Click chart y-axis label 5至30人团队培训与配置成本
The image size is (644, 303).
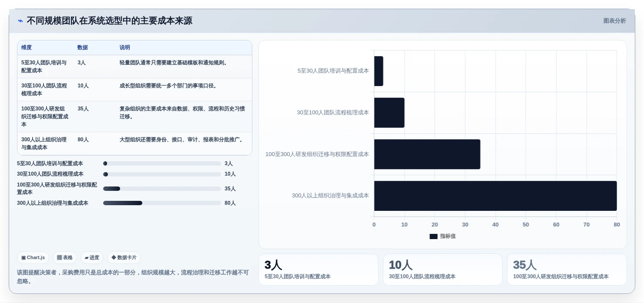333,71
